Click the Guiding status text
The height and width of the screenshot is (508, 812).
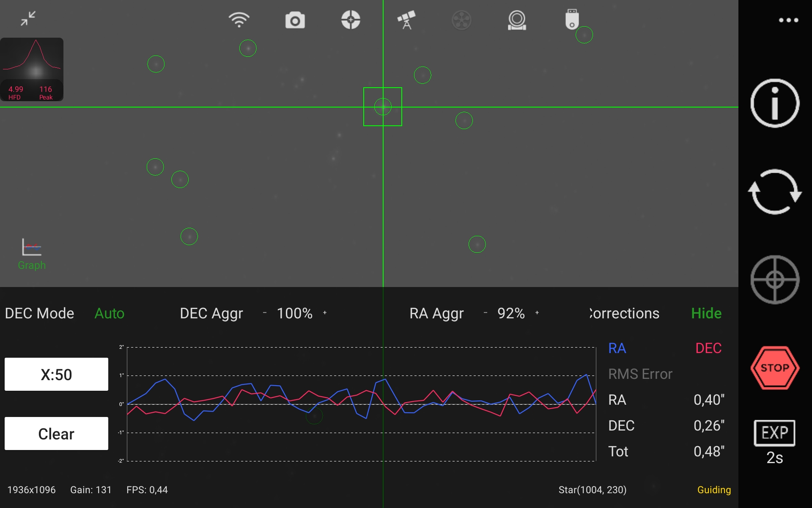tap(714, 490)
